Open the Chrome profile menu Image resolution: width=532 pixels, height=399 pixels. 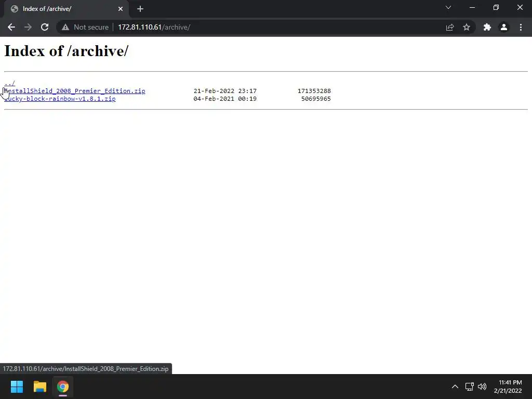(x=504, y=27)
